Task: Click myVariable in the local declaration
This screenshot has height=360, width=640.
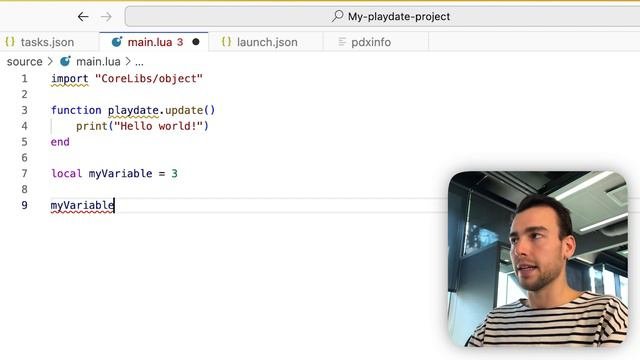Action: [120, 174]
